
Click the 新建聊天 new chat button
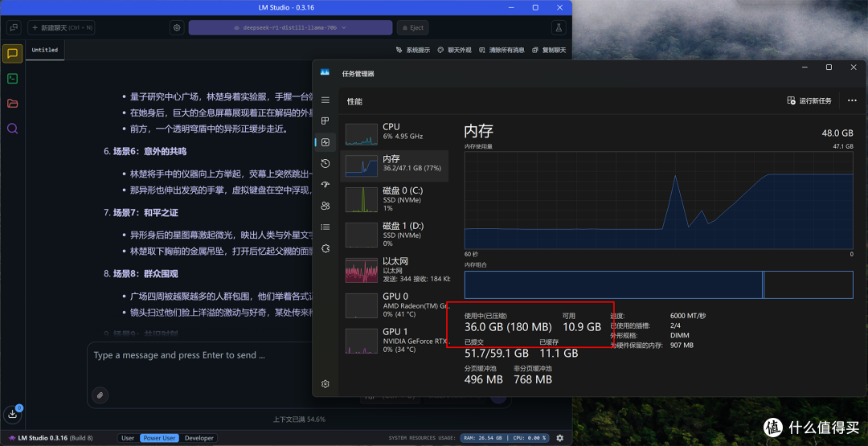pos(61,27)
